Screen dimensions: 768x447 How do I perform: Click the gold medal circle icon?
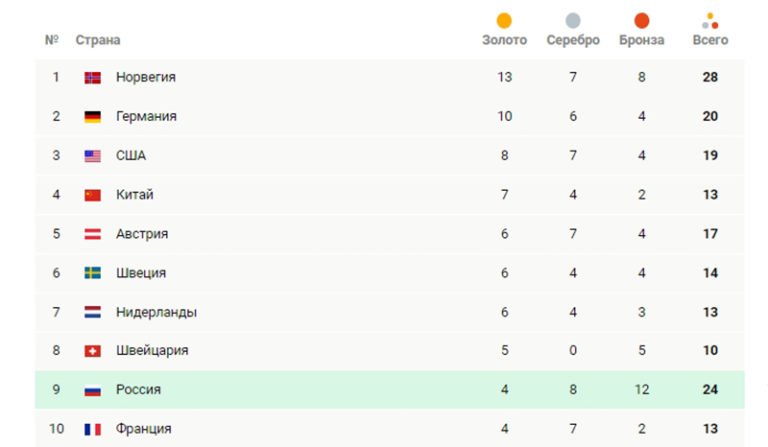[504, 21]
